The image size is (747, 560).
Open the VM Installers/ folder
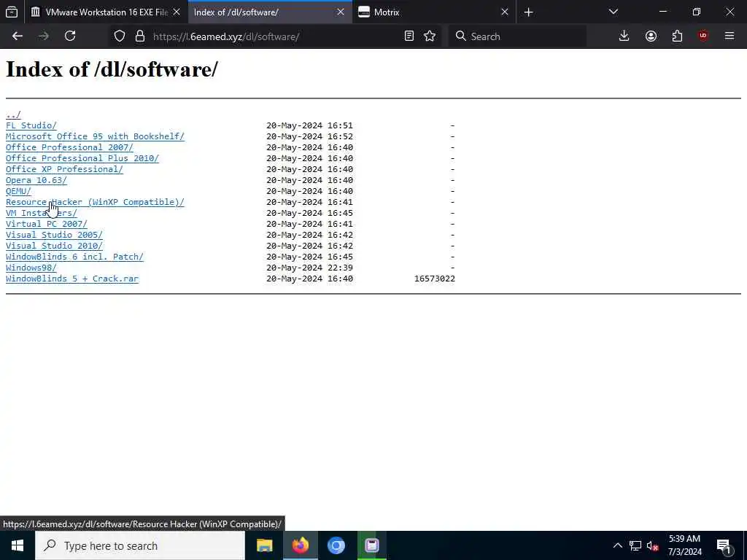(42, 214)
